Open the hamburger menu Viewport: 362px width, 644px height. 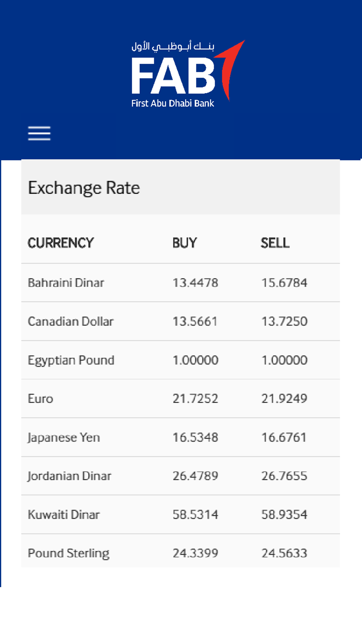point(39,133)
